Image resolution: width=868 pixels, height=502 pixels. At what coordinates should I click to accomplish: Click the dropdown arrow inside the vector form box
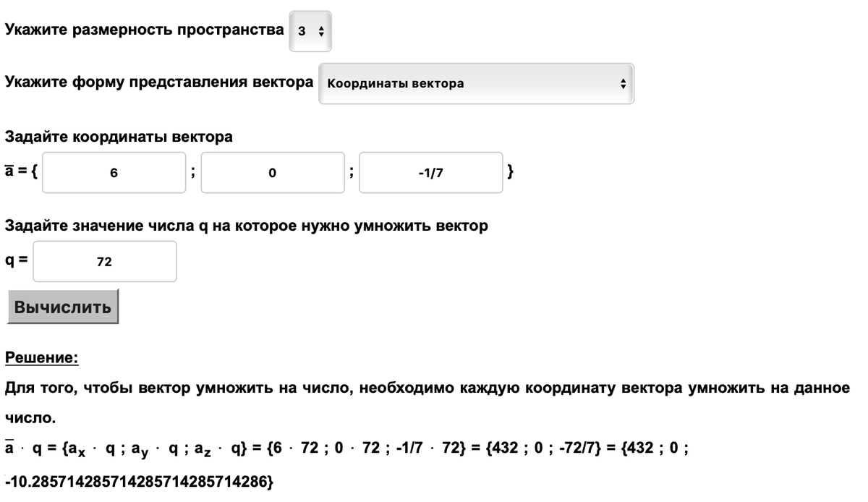[624, 83]
